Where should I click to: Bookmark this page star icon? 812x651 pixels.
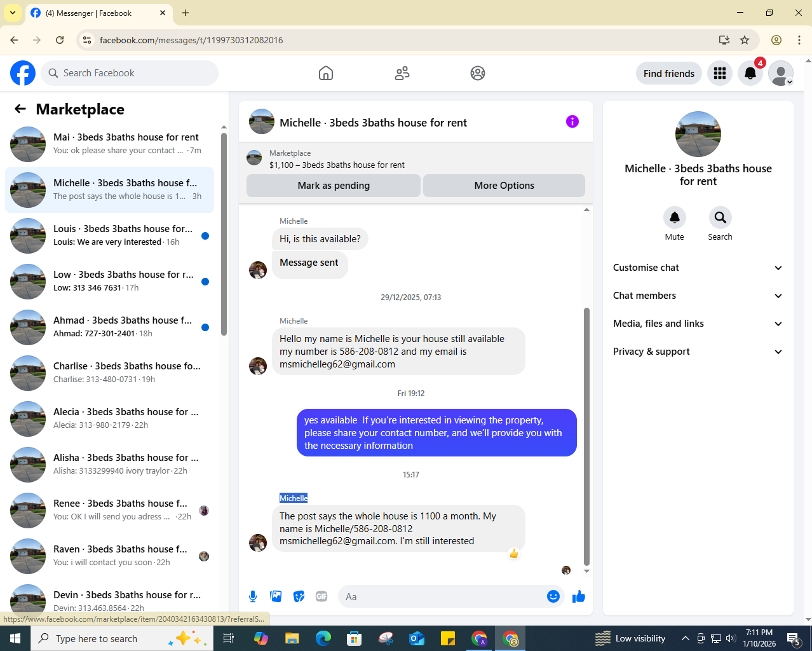(x=745, y=40)
